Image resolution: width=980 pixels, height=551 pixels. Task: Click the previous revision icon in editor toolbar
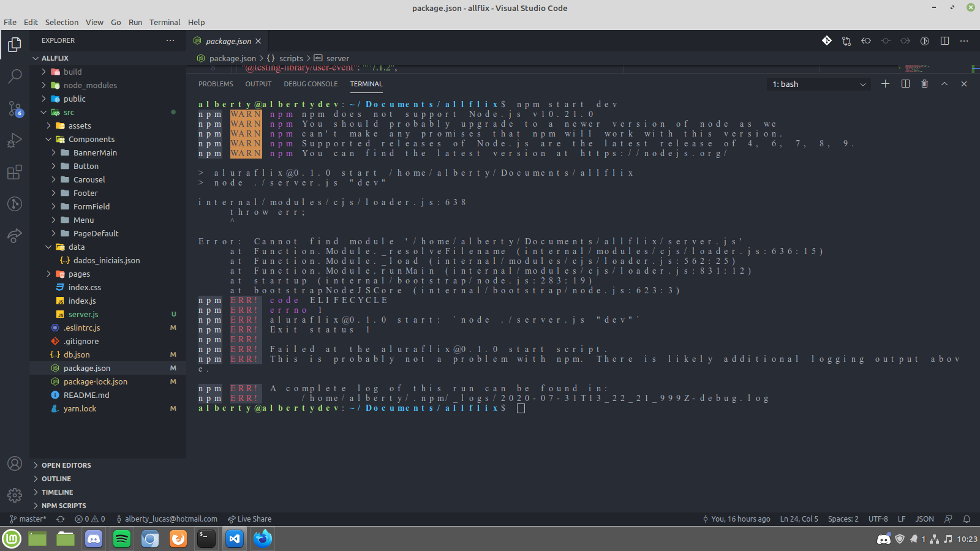(x=866, y=41)
